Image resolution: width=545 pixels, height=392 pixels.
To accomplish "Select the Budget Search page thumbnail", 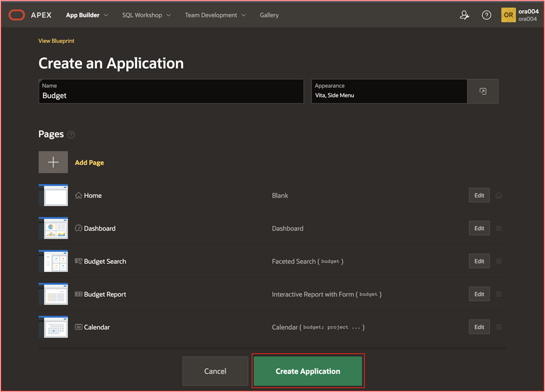I will (x=53, y=261).
